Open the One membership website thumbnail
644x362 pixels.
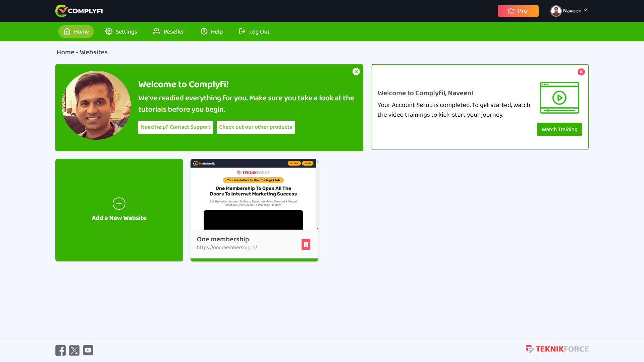(x=253, y=194)
